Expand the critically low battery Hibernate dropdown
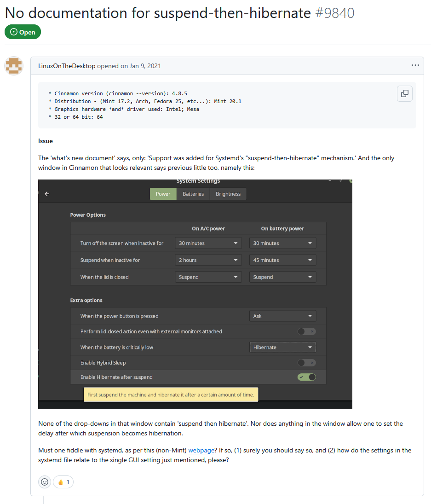 tap(282, 347)
